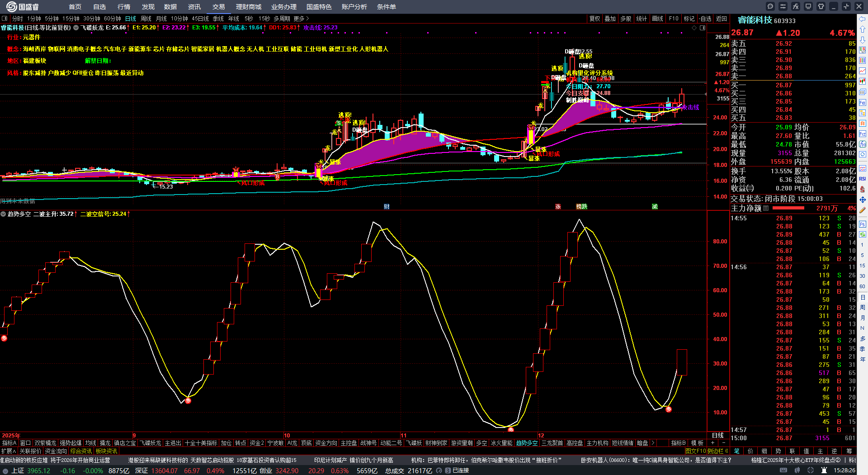Expand more indicator tabs with the right chevron
868x475 pixels.
654,443
